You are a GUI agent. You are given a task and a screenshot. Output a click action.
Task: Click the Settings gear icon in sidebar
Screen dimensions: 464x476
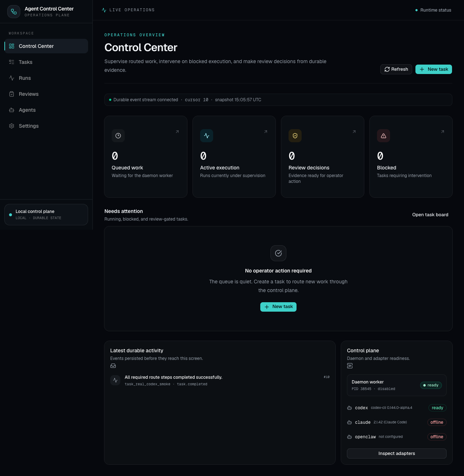[x=12, y=126]
